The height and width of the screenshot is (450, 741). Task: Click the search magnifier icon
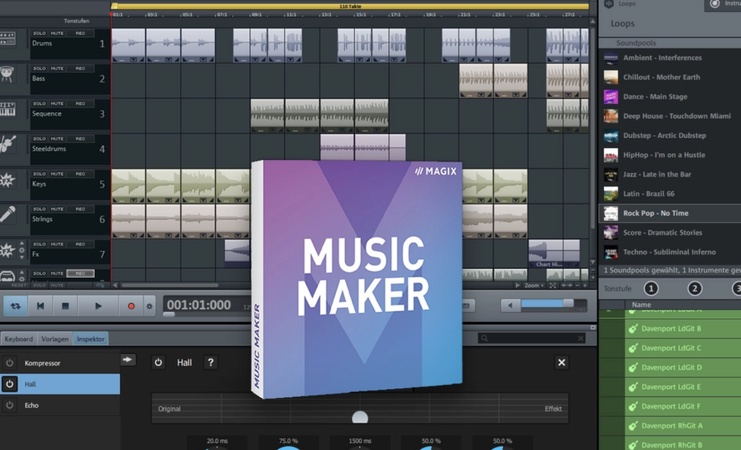pos(484,338)
